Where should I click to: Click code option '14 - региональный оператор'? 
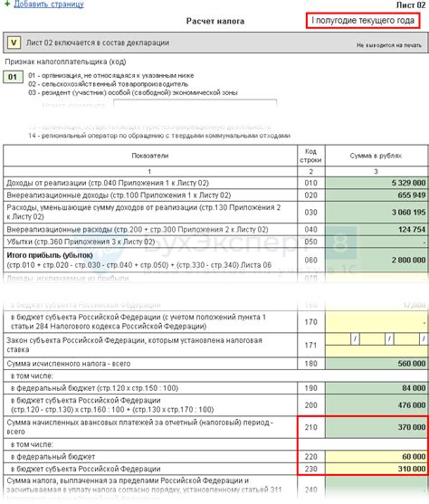pos(159,136)
